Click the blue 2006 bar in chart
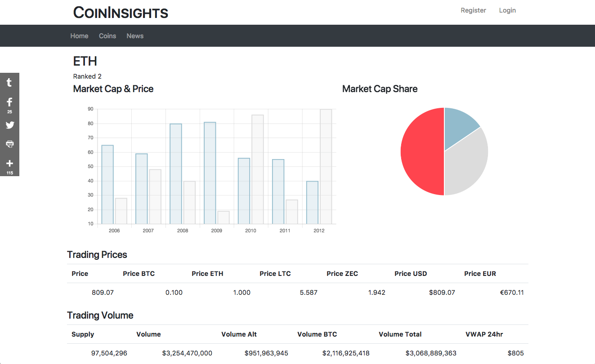The width and height of the screenshot is (595, 364). (x=107, y=184)
